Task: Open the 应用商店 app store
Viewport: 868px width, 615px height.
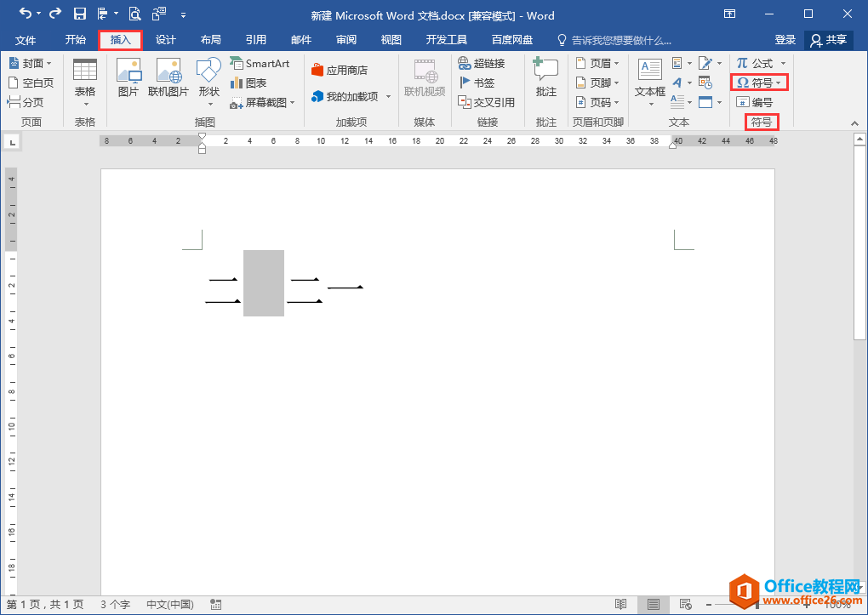Action: click(340, 71)
